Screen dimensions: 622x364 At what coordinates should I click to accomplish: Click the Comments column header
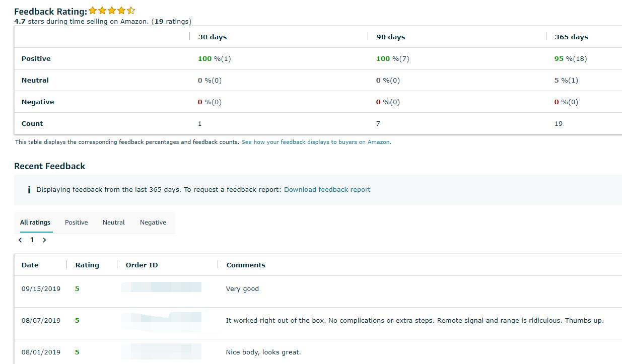click(246, 265)
